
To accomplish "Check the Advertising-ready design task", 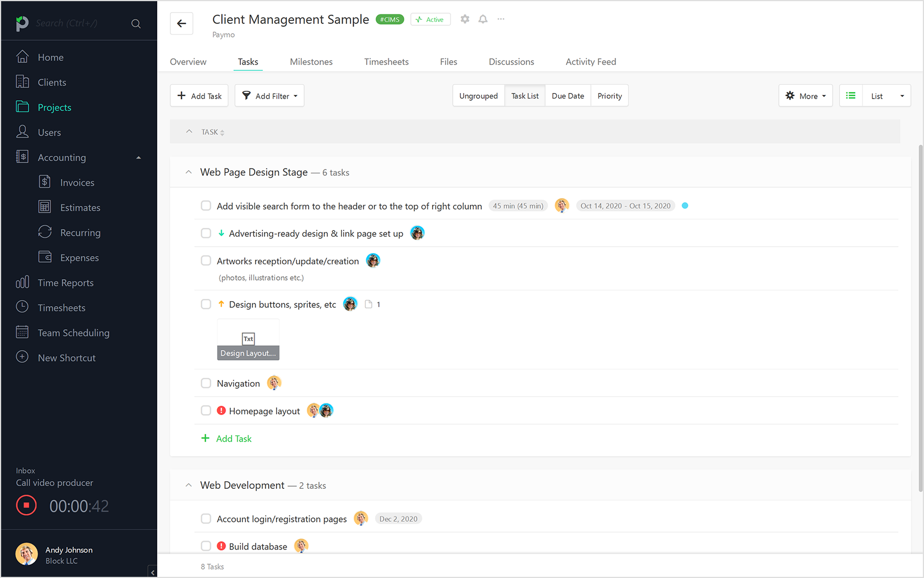I will [x=206, y=233].
